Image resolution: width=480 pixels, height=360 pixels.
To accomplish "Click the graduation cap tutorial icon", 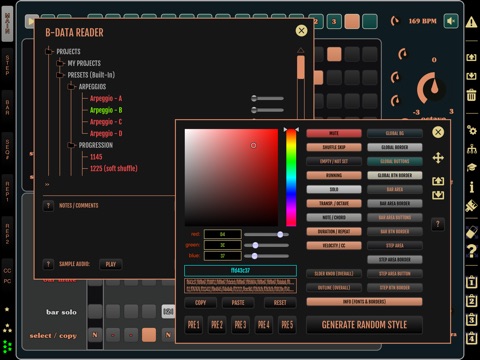I will pyautogui.click(x=471, y=167).
